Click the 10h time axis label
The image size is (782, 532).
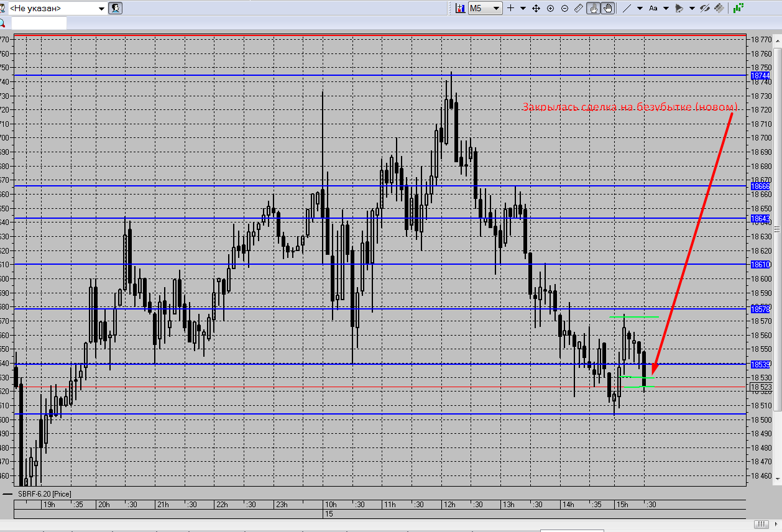(x=331, y=504)
